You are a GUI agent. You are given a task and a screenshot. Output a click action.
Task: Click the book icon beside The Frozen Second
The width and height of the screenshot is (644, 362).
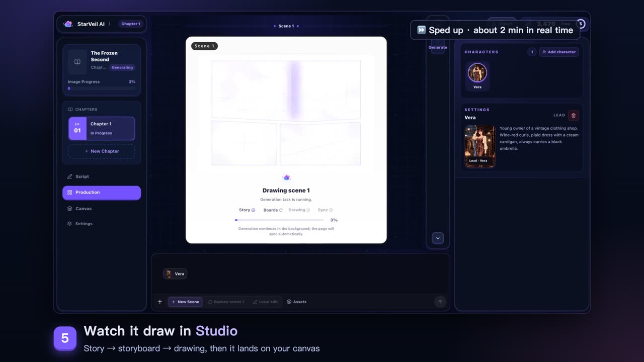point(77,62)
